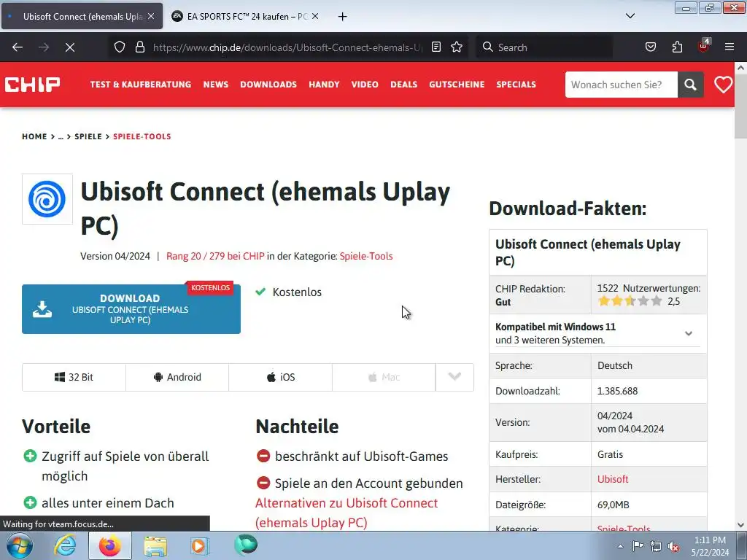Click the Wonach suchen Sie search field

coord(622,85)
